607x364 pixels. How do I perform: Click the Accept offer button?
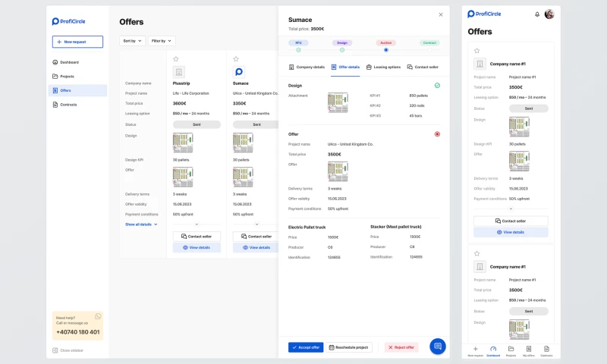coord(306,347)
